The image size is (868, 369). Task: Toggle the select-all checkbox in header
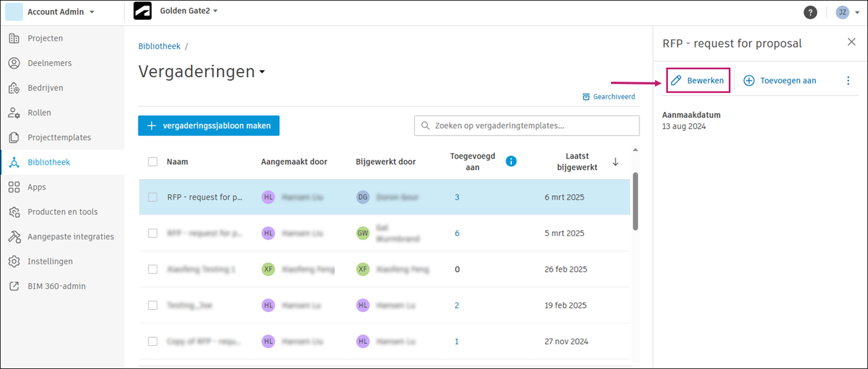tap(153, 161)
